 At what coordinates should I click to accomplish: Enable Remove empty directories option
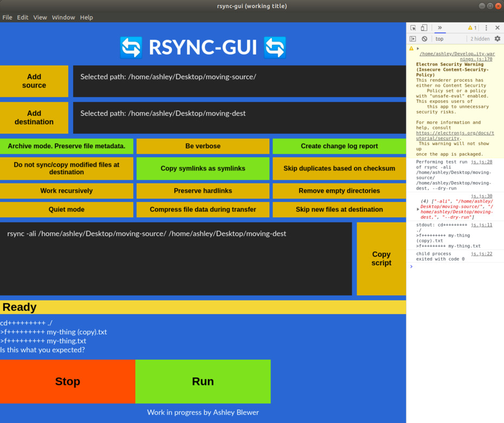pos(339,191)
